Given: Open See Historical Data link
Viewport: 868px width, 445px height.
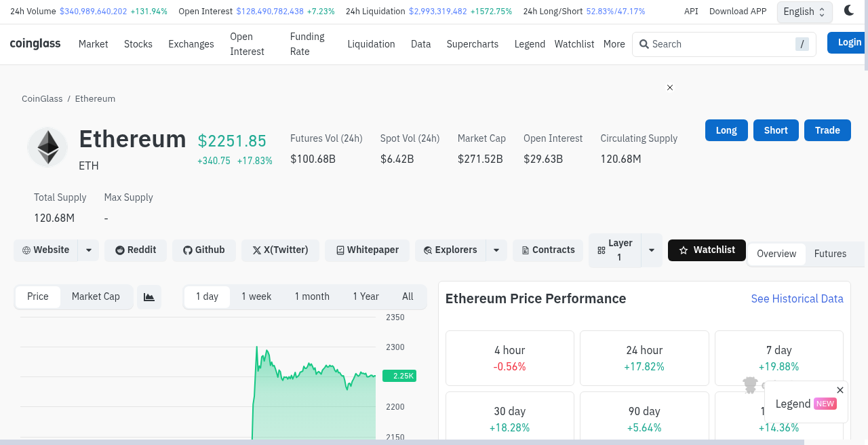Looking at the screenshot, I should pyautogui.click(x=797, y=299).
